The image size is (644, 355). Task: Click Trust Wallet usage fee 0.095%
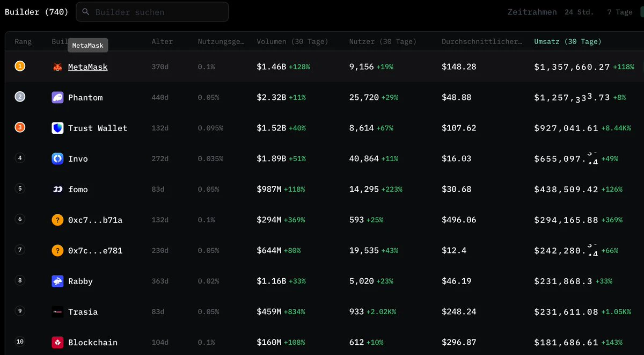(210, 128)
